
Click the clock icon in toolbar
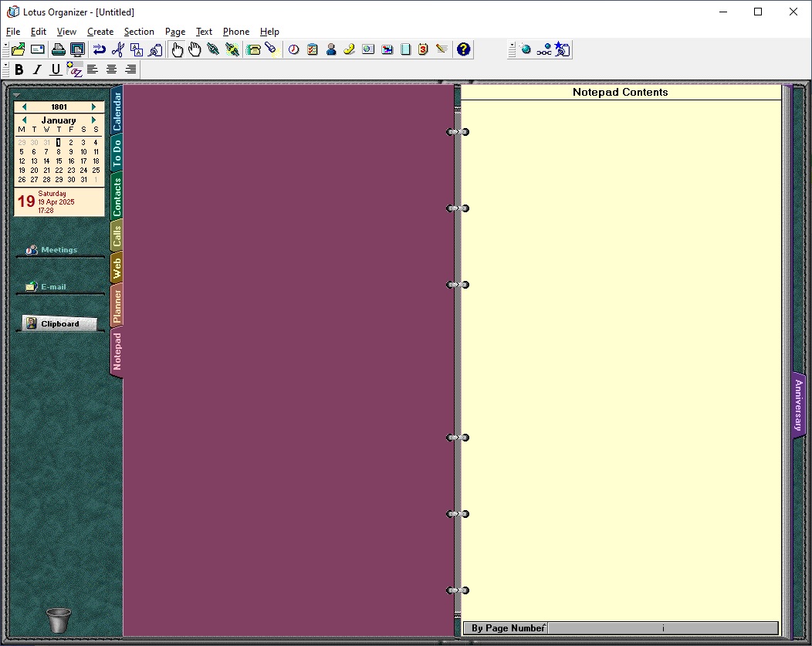pyautogui.click(x=294, y=49)
